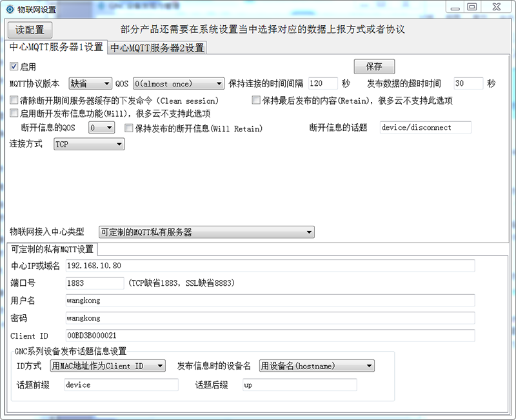Select the 中心MQTT服务器1设置 tab
The image size is (516, 420).
coord(56,47)
